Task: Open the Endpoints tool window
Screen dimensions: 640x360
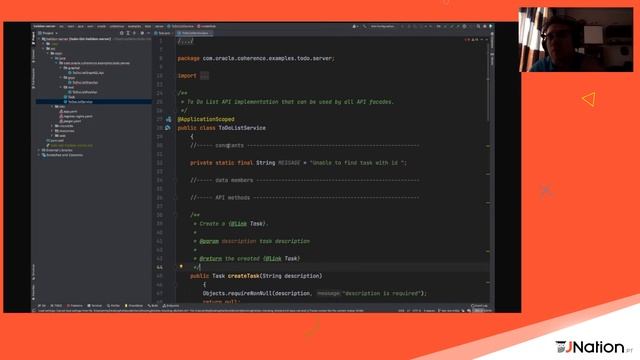Action: [171, 305]
